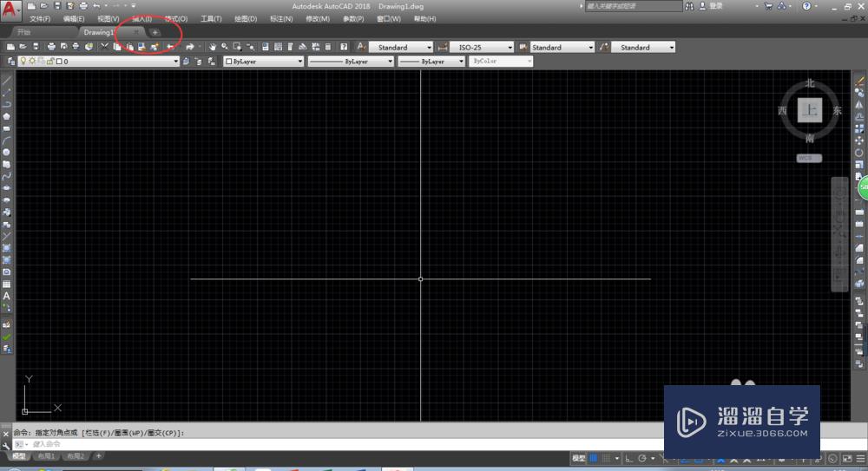Select the Zoom Realtime magnifier tool
This screenshot has width=868, height=471.
click(225, 47)
